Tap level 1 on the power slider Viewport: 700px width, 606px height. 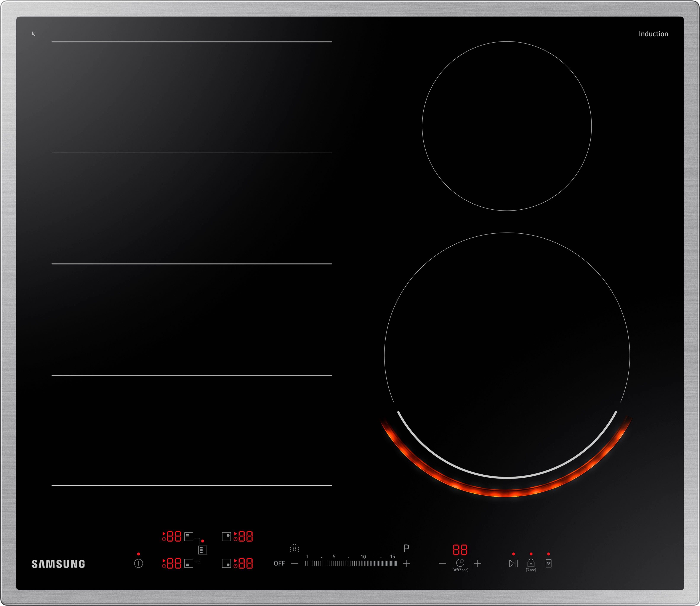pyautogui.click(x=307, y=557)
